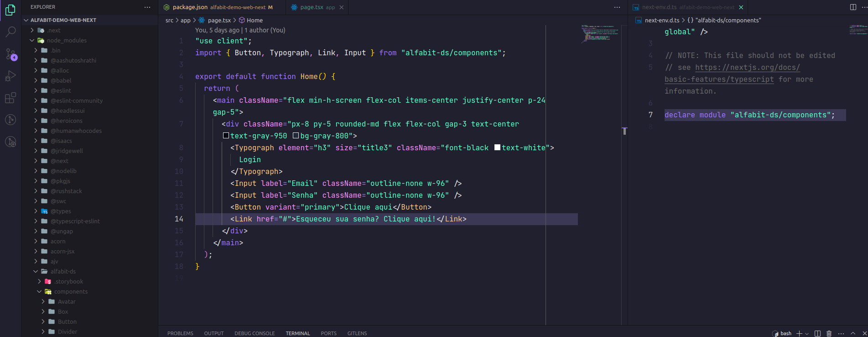This screenshot has height=337, width=868.
Task: Expand the .next folder
Action: pos(90,30)
